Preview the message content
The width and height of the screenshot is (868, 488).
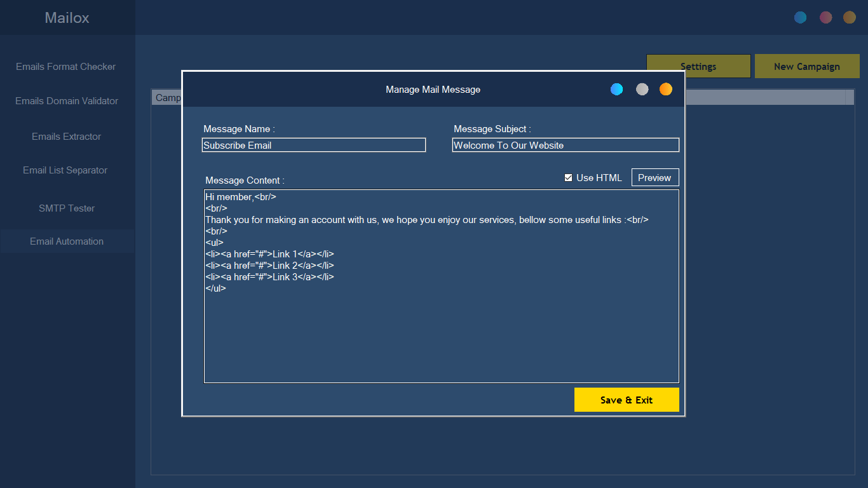[654, 177]
